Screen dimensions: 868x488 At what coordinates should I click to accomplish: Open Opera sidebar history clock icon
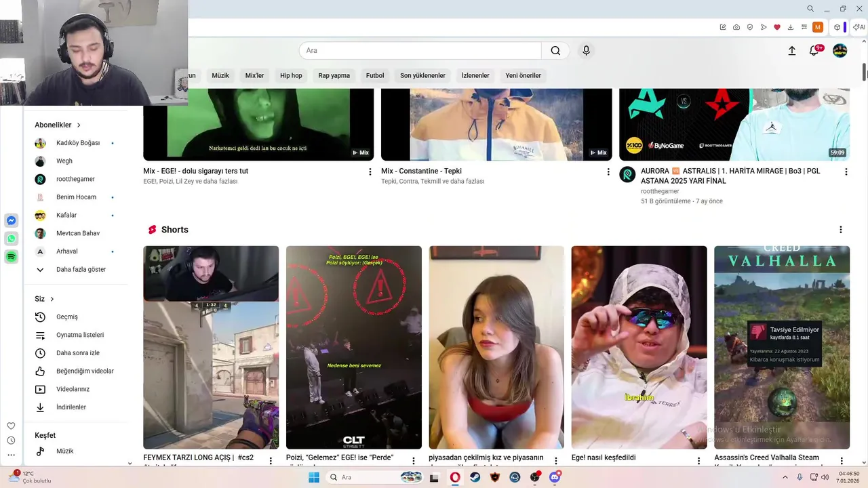pos(11,441)
